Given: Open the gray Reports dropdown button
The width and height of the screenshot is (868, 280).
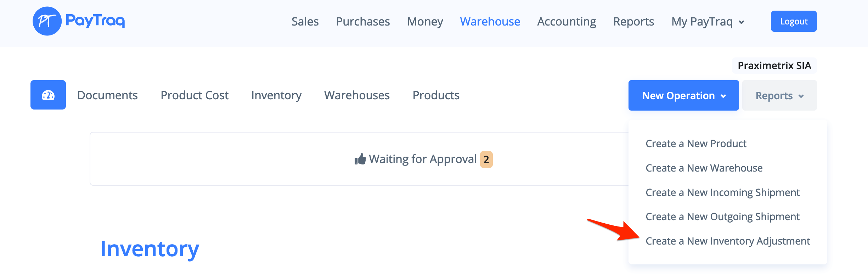Looking at the screenshot, I should pyautogui.click(x=779, y=95).
